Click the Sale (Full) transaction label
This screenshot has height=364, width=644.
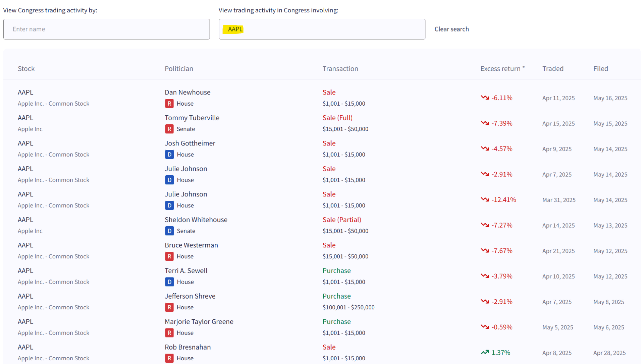click(x=337, y=118)
